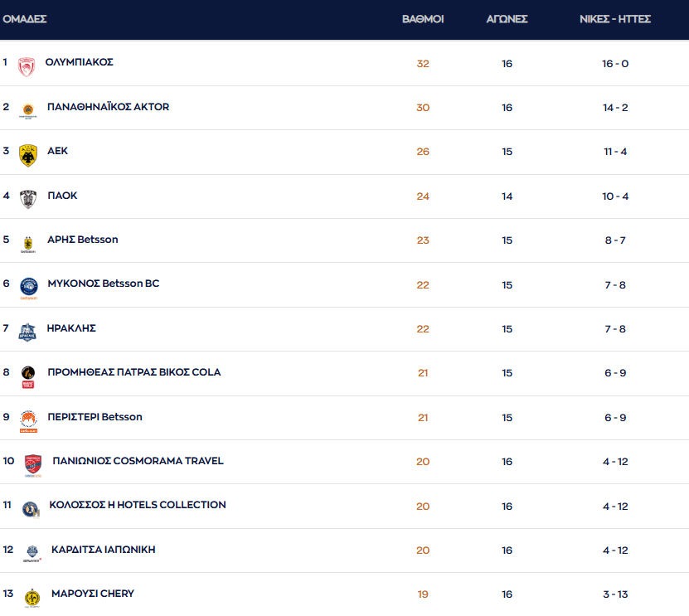Click the ΠΑΟΚ team crest
This screenshot has height=616, width=689.
pos(28,199)
